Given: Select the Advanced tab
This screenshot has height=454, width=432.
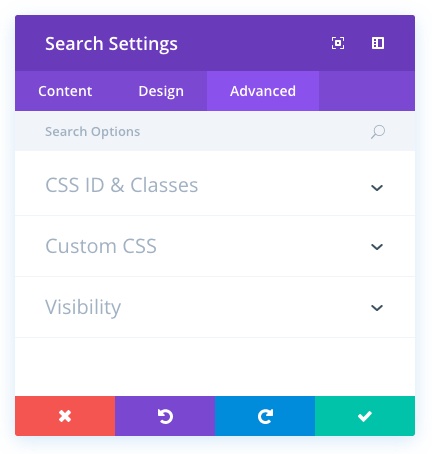Looking at the screenshot, I should [263, 91].
